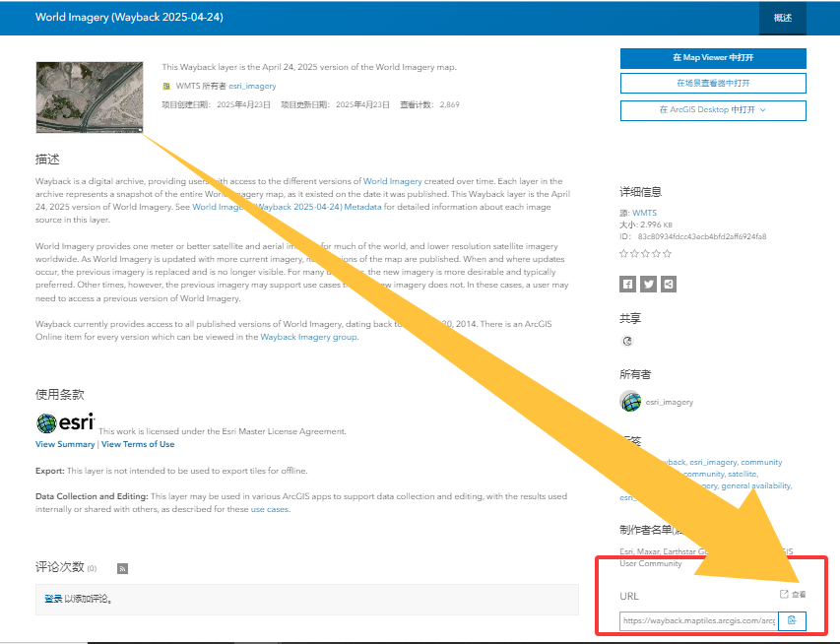This screenshot has width=840, height=644.
Task: Rate the item three stars
Action: click(645, 253)
